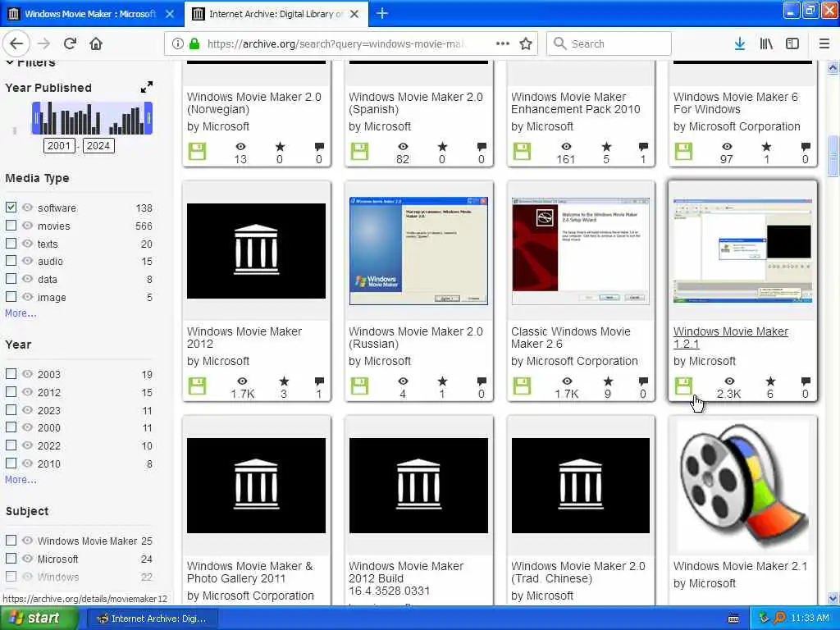Viewport: 840px width, 630px height.
Task: Click floppy icon on Windows Movie Maker 2.0 (Russian)
Action: coord(359,386)
